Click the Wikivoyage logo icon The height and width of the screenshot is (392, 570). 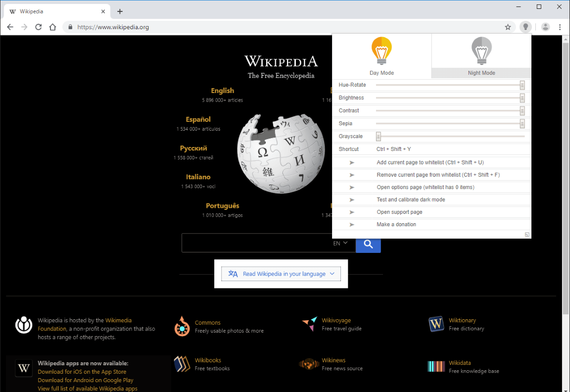(x=310, y=324)
